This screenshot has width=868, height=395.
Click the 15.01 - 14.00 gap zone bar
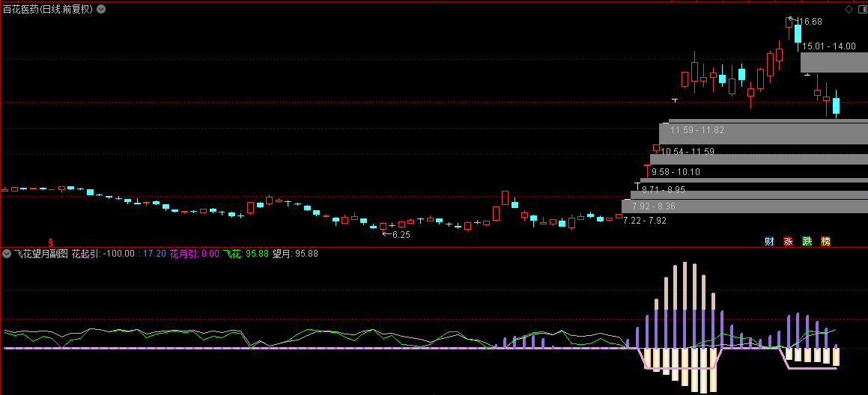834,62
